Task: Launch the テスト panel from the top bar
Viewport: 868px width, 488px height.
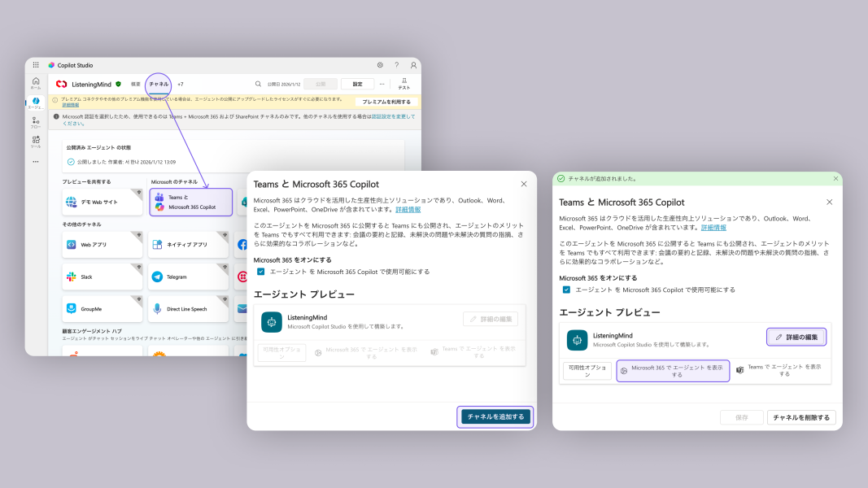Action: 405,84
